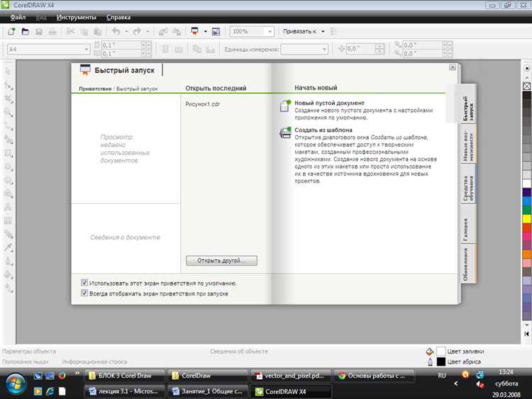Open the 'Единицы измерения' units dropdown
532x399 pixels.
point(324,50)
